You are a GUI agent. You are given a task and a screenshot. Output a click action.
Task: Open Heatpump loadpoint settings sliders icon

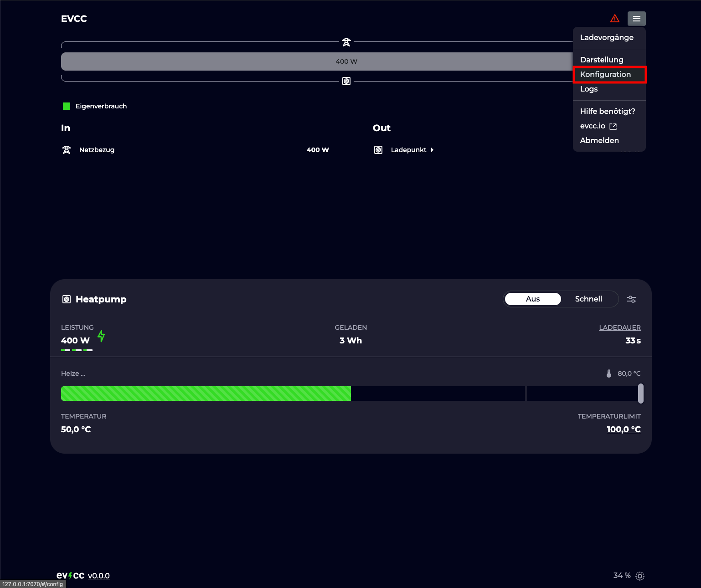[631, 299]
